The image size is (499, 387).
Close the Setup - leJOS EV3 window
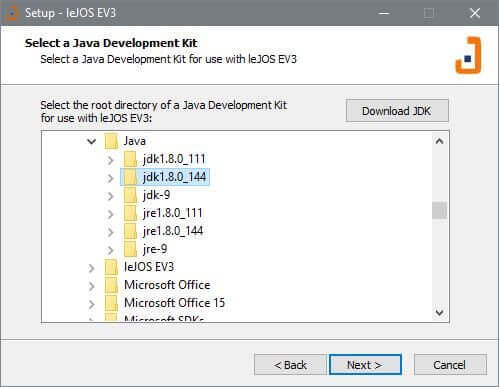click(x=475, y=13)
